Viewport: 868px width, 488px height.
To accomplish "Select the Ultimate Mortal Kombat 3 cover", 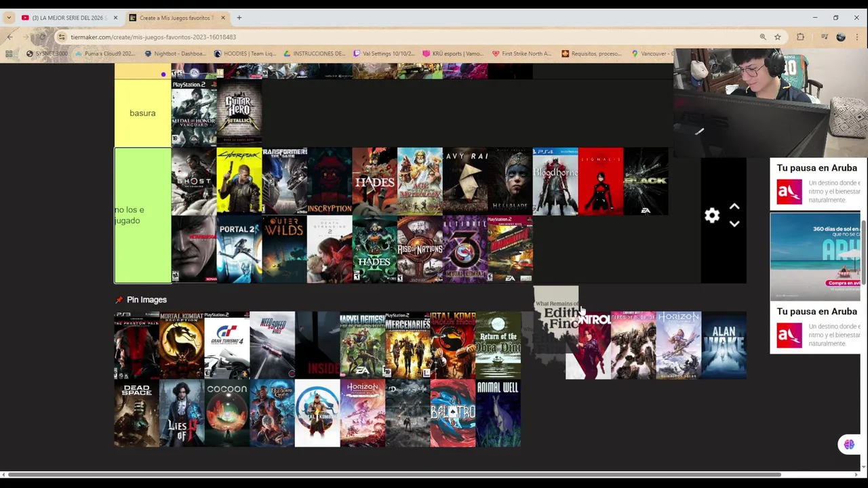I will point(465,249).
